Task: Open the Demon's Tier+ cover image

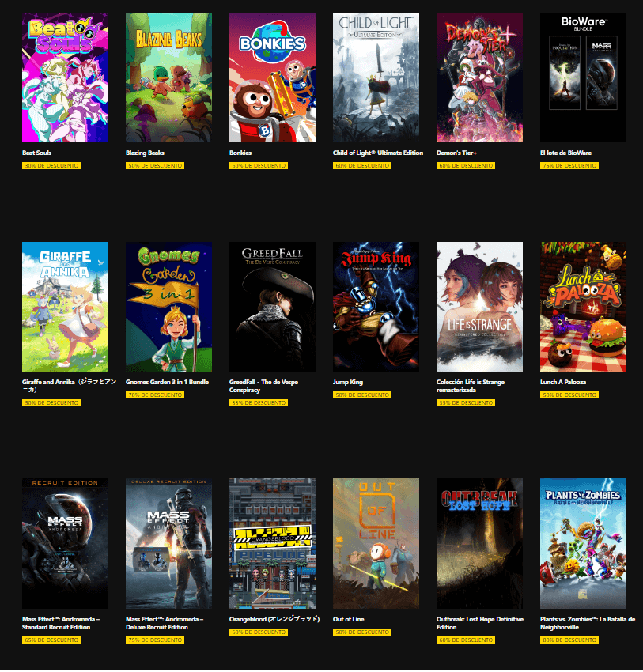Action: (479, 77)
